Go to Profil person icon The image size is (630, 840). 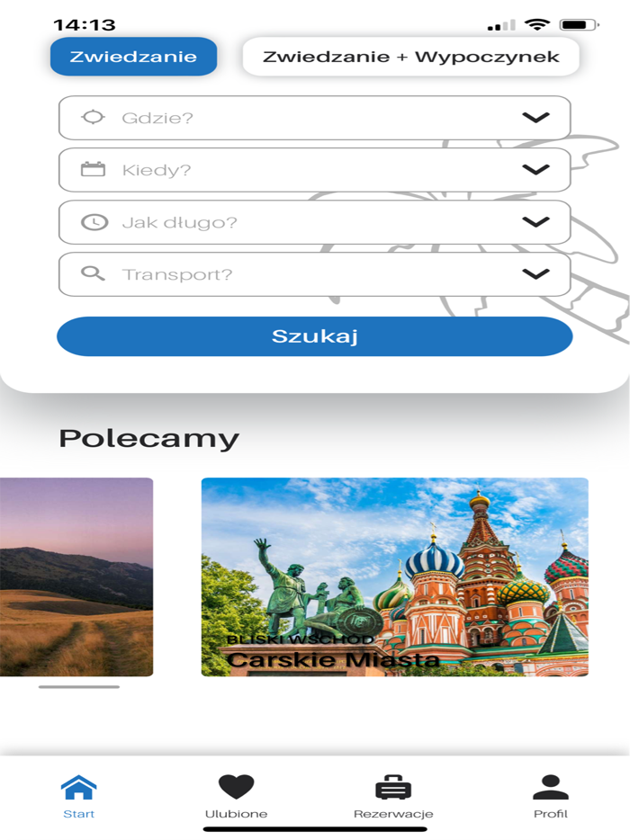click(x=551, y=787)
